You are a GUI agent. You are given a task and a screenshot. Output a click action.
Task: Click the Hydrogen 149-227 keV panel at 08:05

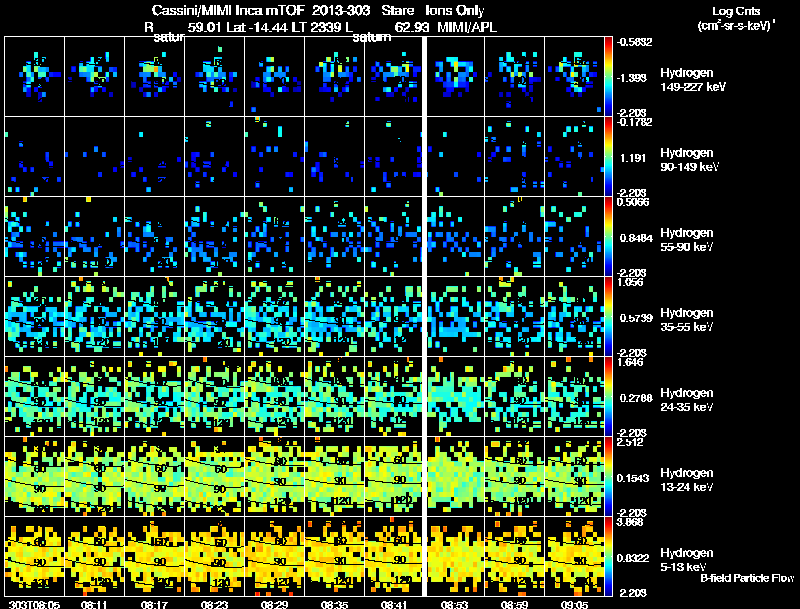click(x=35, y=77)
